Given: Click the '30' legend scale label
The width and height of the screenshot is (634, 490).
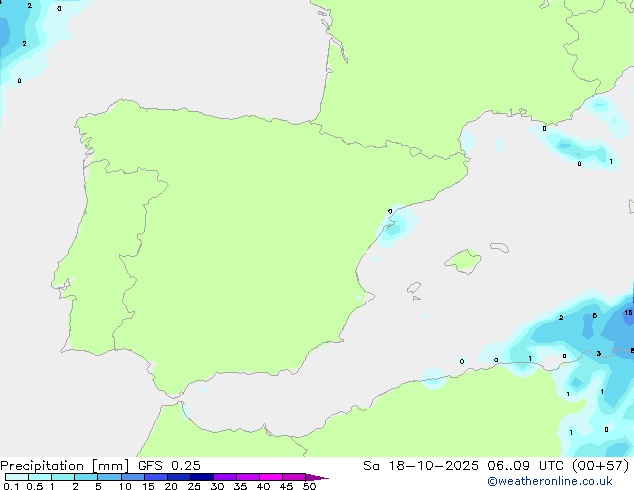Looking at the screenshot, I should point(217,486).
